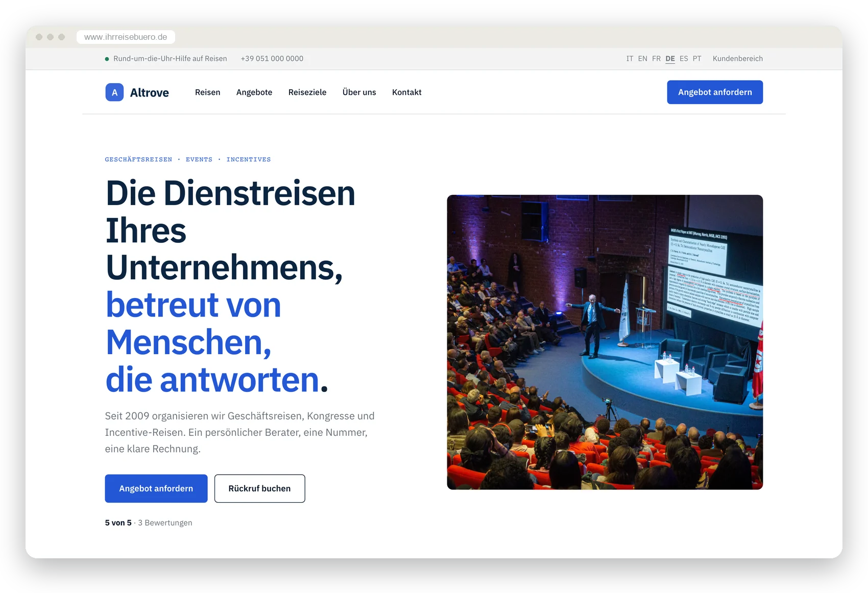Viewport: 868px width, 593px height.
Task: Click the green status dot icon
Action: coord(107,59)
